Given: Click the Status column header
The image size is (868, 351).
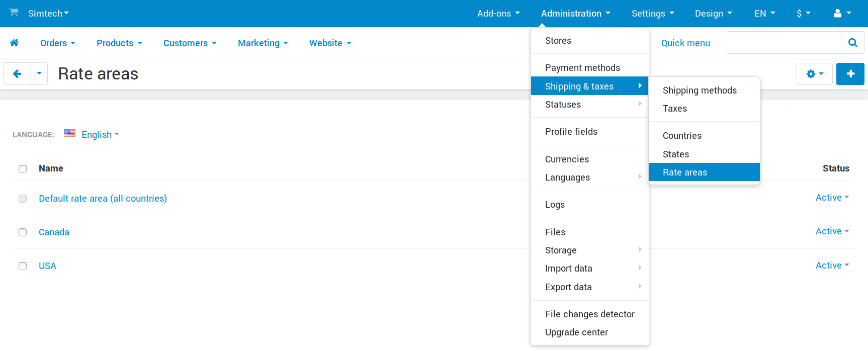Looking at the screenshot, I should pos(836,168).
